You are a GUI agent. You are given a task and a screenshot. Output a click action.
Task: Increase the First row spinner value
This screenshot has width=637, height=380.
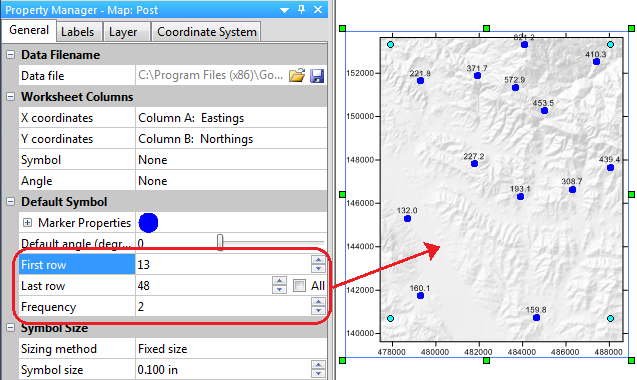[318, 260]
